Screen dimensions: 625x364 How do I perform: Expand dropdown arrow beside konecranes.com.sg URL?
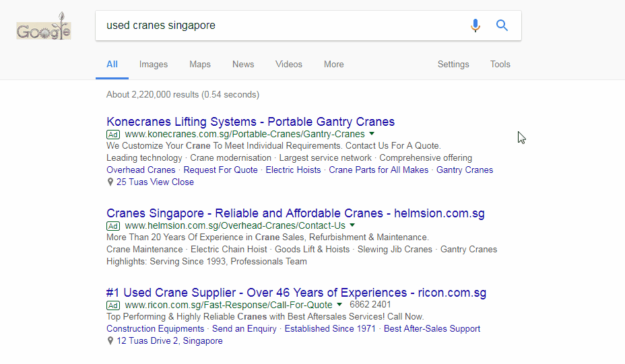[372, 134]
